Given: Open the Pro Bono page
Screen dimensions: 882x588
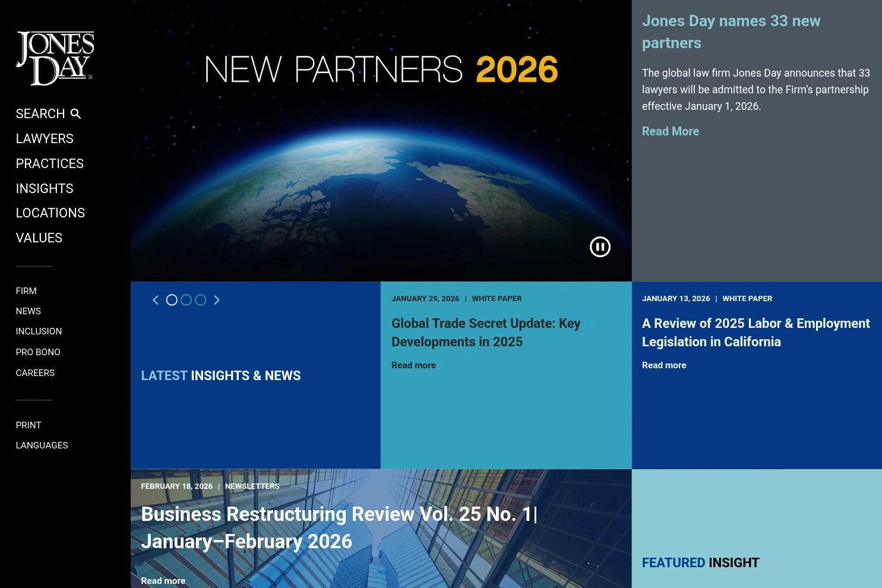Looking at the screenshot, I should [x=38, y=352].
